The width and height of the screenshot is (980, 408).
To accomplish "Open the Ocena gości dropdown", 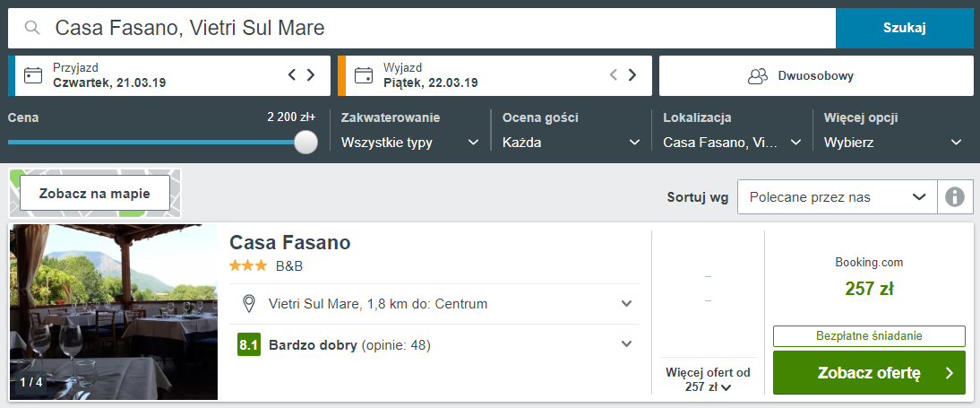I will click(x=571, y=143).
